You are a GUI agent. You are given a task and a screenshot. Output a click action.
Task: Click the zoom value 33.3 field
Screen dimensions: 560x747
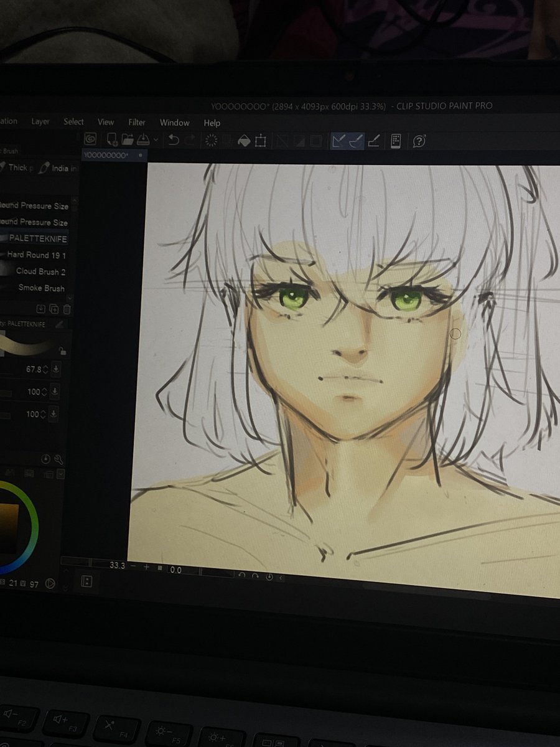coord(116,565)
